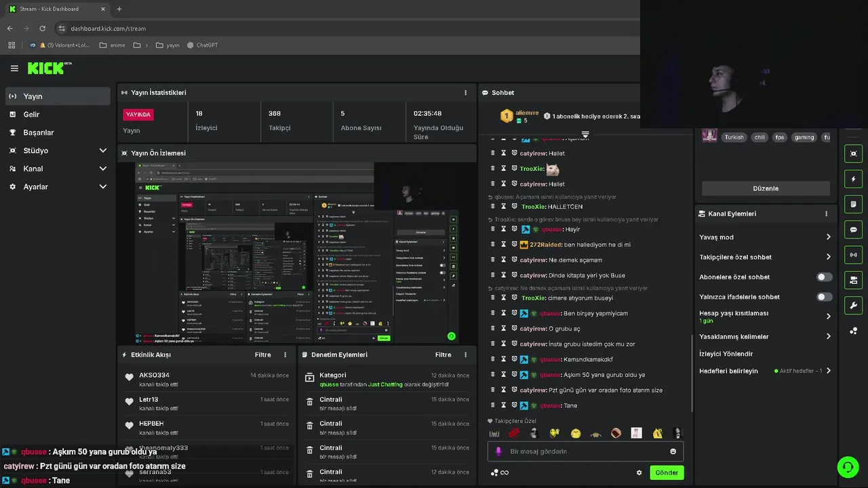Click hourglass on '272Raided' message
This screenshot has width=868, height=488.
tap(504, 244)
